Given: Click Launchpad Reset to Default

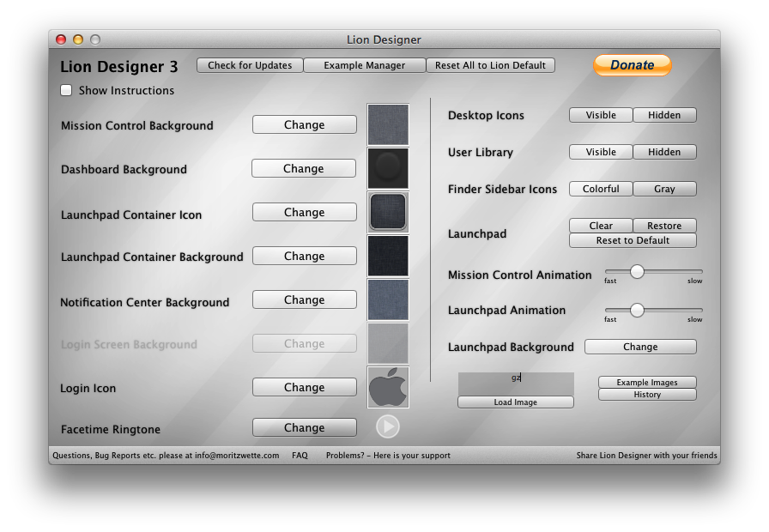Looking at the screenshot, I should pyautogui.click(x=633, y=240).
